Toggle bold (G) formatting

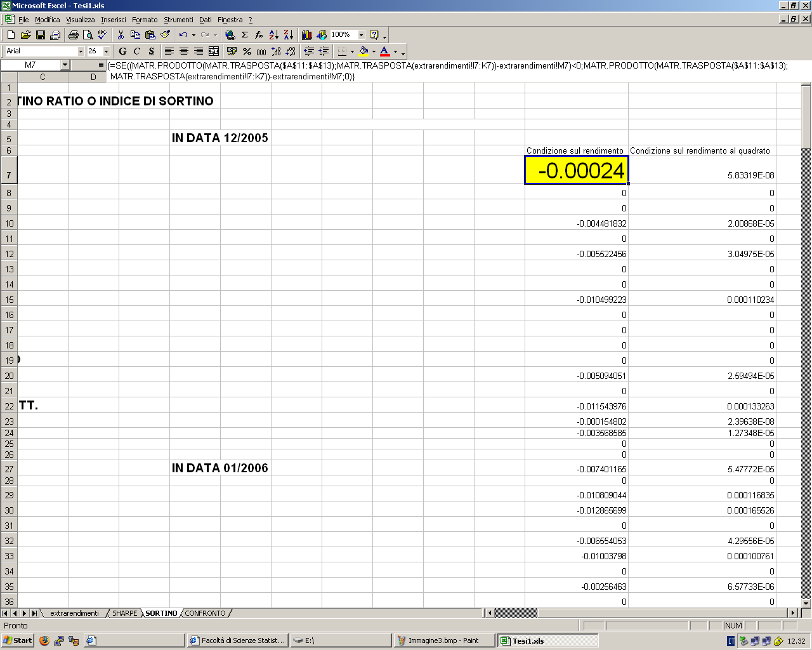pos(122,51)
